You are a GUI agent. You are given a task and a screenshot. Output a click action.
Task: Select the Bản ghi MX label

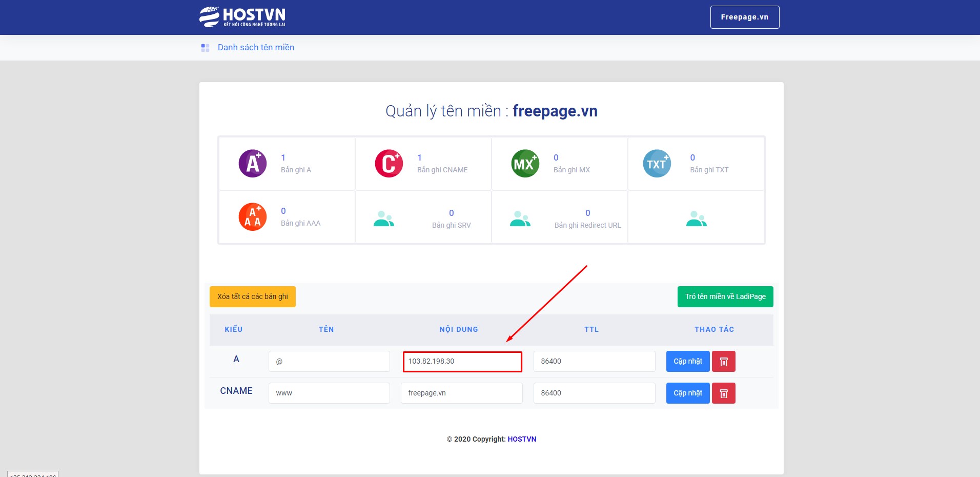pos(571,170)
